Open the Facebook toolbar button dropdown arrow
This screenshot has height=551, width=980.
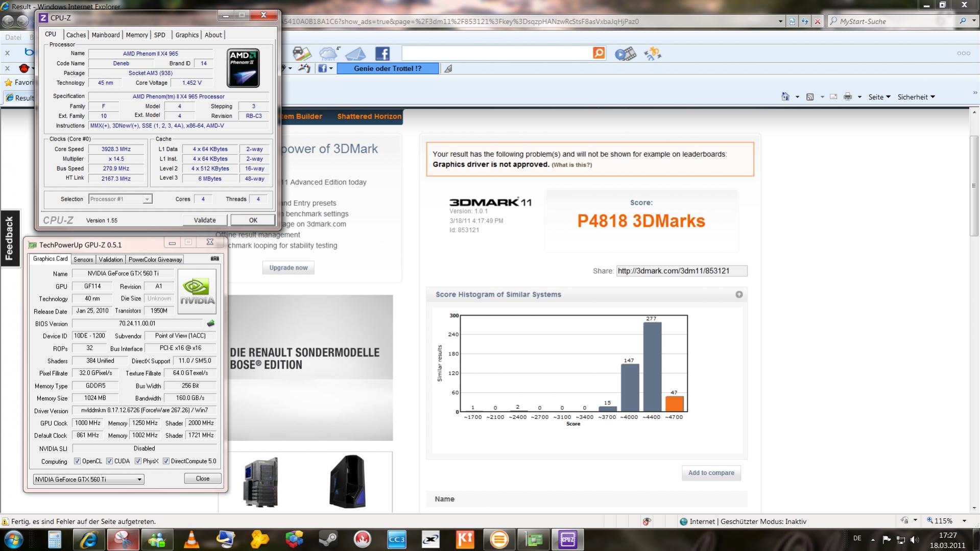click(x=331, y=68)
